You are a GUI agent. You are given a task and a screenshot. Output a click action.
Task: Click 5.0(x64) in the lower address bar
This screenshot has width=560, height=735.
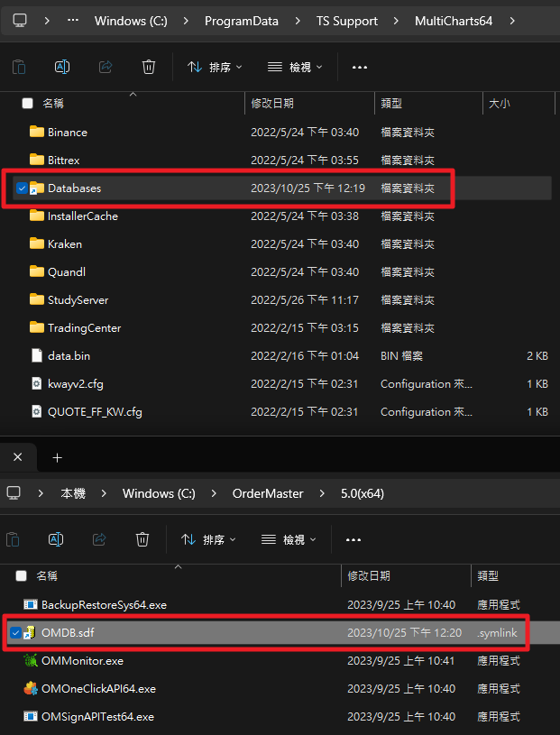click(363, 493)
